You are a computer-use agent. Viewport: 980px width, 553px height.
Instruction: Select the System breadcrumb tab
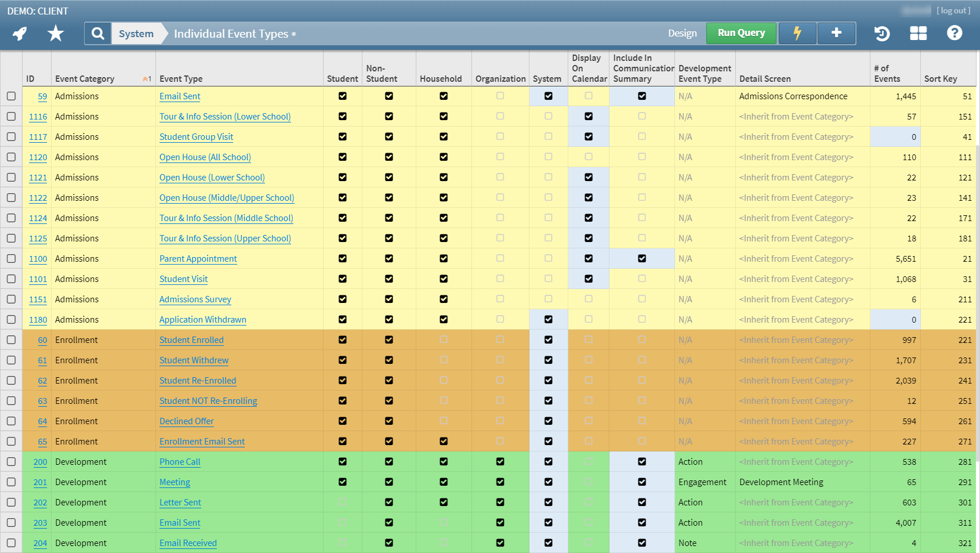coord(136,34)
